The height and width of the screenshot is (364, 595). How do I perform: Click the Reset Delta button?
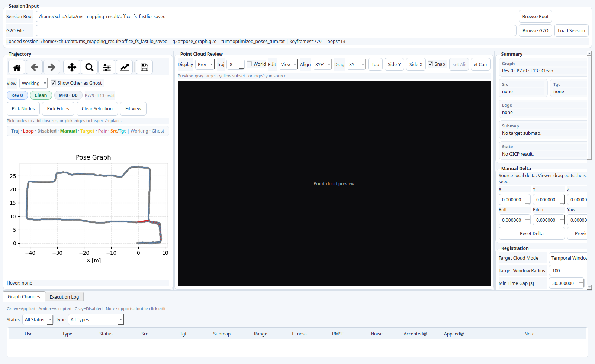point(532,234)
